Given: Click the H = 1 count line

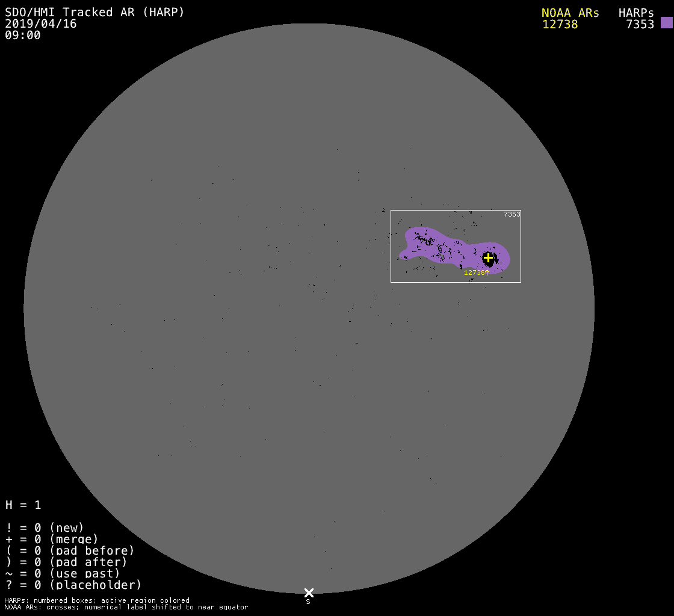Looking at the screenshot, I should pos(23,505).
